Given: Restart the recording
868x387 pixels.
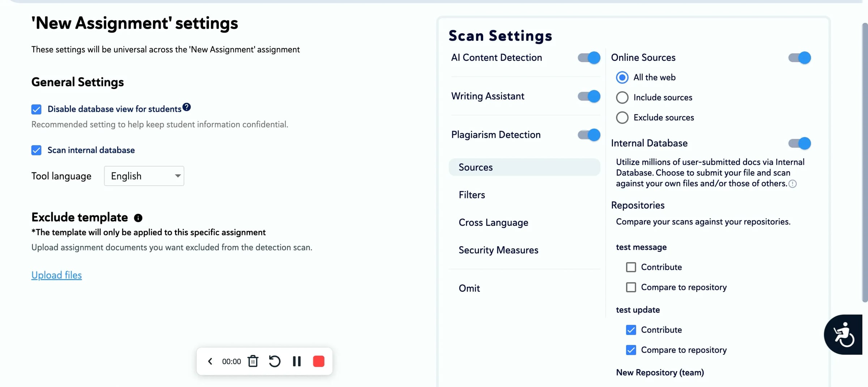Looking at the screenshot, I should (275, 361).
